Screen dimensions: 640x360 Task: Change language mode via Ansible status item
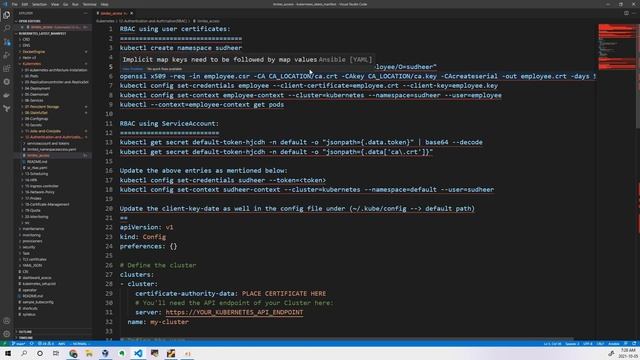(613, 344)
